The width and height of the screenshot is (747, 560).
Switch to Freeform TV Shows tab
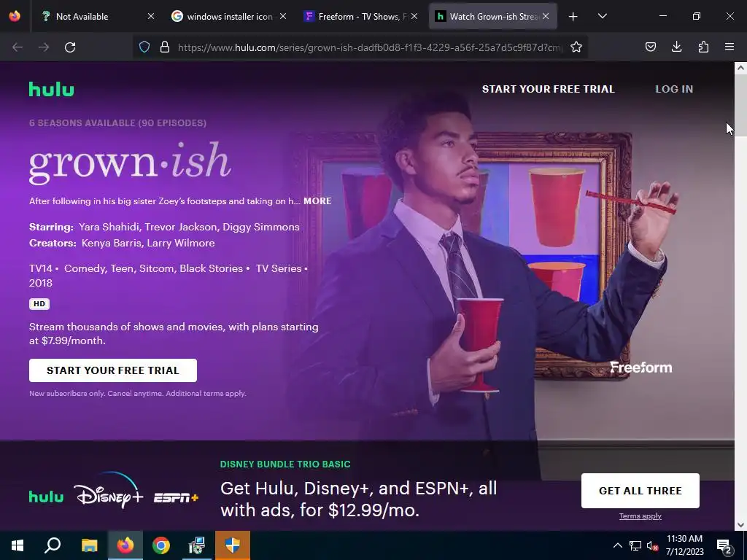tap(361, 16)
